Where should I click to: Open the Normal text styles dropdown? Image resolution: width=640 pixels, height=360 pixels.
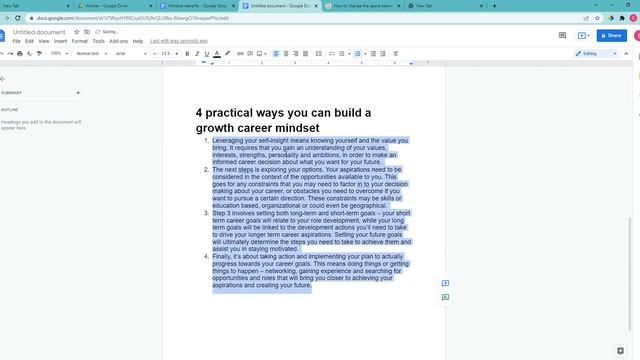point(91,53)
